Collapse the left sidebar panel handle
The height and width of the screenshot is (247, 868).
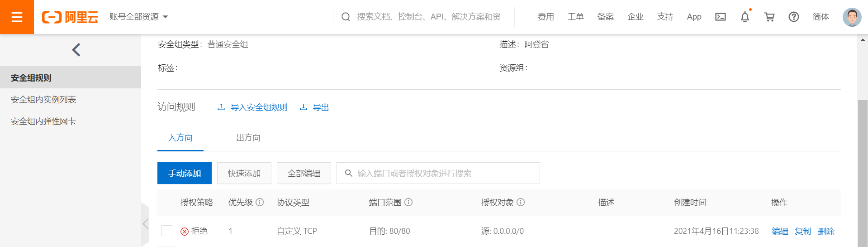point(145,224)
